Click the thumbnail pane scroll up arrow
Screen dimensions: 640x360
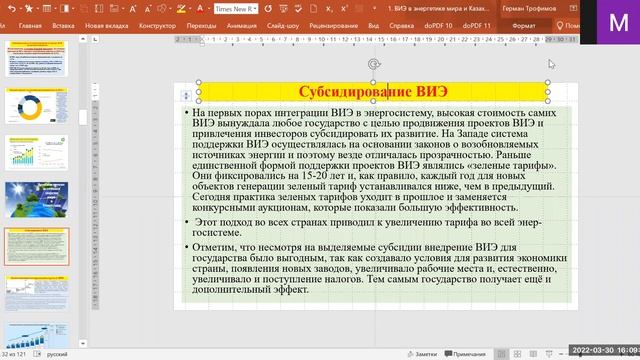(x=83, y=39)
